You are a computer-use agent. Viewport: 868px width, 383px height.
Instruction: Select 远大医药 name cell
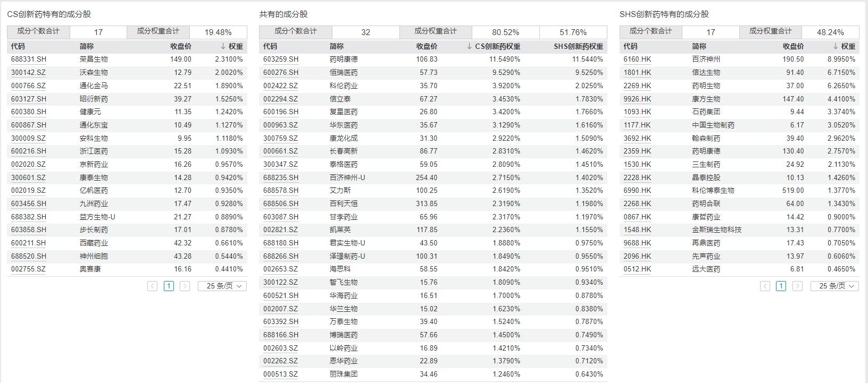point(706,269)
